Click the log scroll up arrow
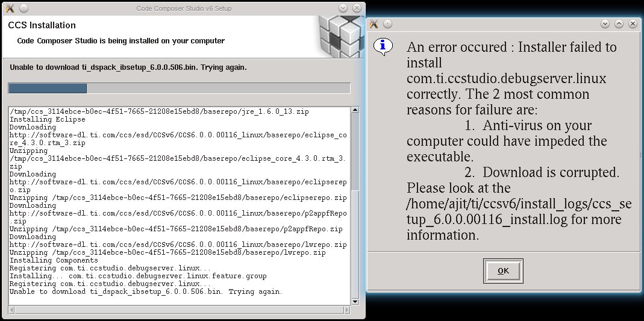Image resolution: width=644 pixels, height=321 pixels. pos(355,110)
